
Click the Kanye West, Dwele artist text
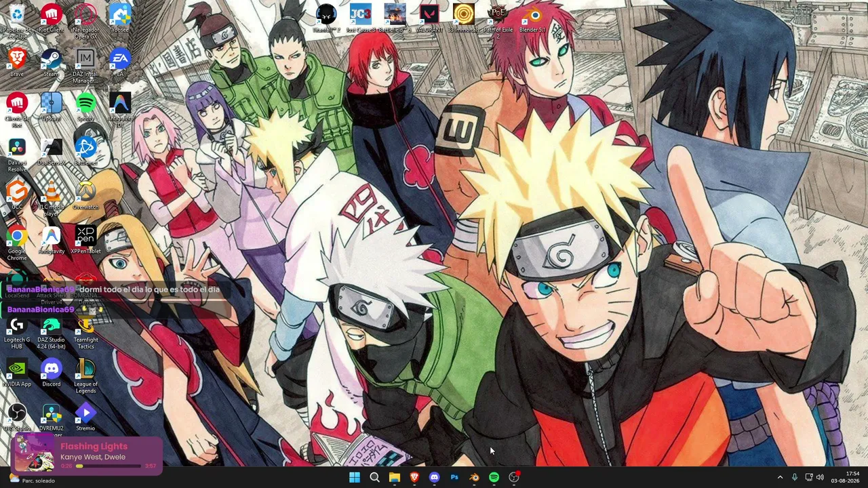[93, 457]
